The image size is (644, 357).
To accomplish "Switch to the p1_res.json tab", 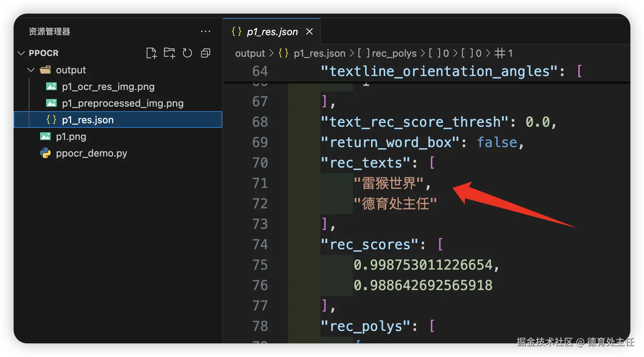I will [x=272, y=32].
